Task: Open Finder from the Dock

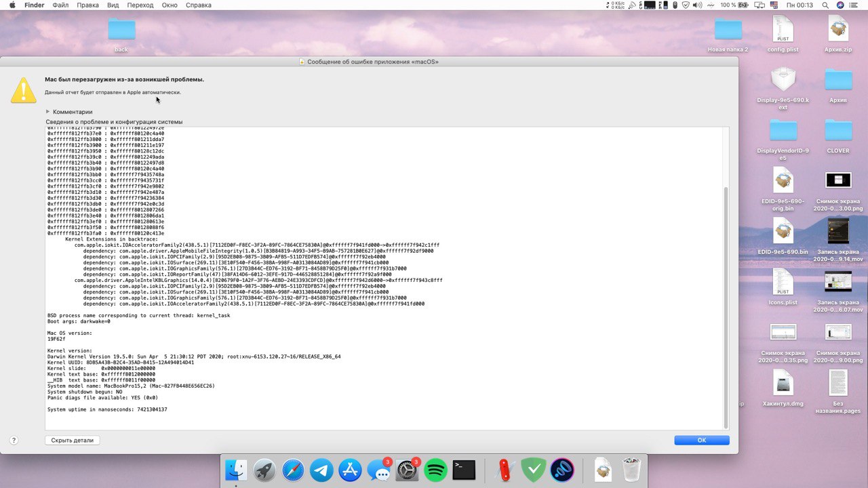Action: point(236,470)
